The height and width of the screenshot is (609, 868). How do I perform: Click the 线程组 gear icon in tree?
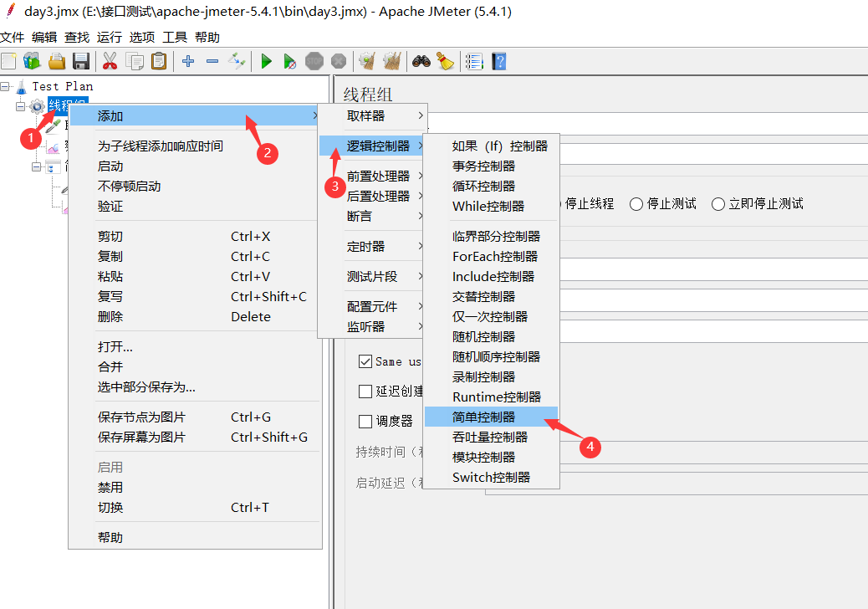click(x=37, y=106)
